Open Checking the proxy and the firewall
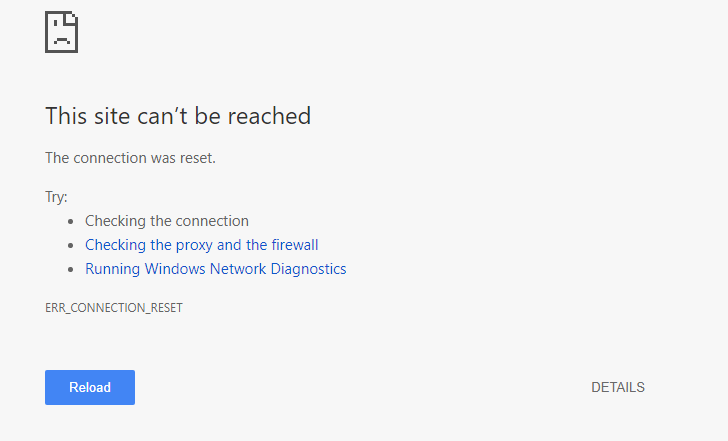Screen dimensions: 728x441 tap(202, 245)
